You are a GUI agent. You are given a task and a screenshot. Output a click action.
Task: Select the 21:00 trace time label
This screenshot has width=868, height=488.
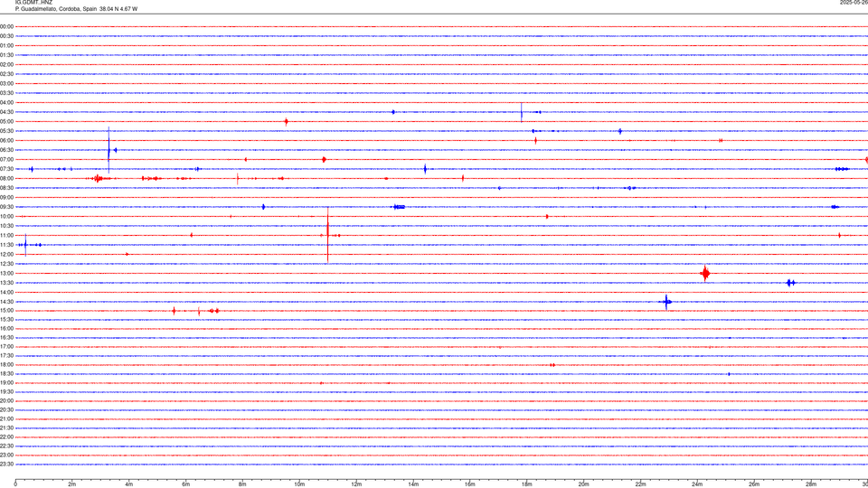[x=6, y=418]
